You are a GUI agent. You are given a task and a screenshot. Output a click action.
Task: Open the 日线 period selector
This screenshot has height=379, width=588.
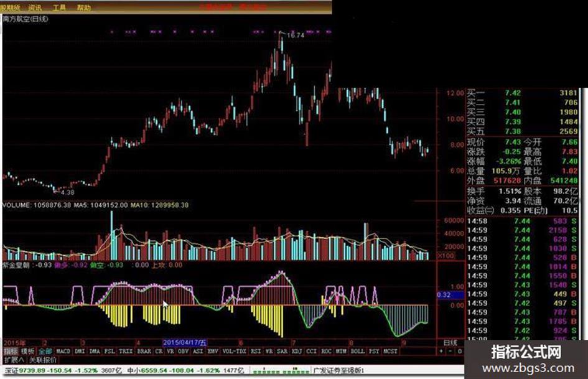click(450, 342)
